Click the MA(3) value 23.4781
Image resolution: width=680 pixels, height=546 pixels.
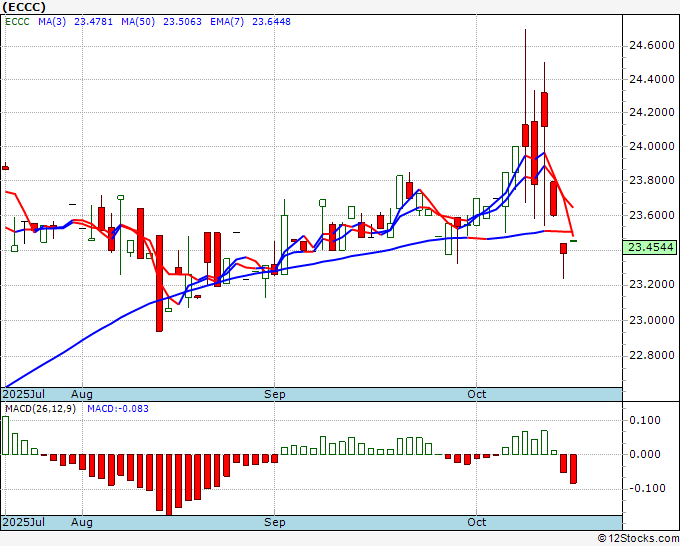coord(93,22)
